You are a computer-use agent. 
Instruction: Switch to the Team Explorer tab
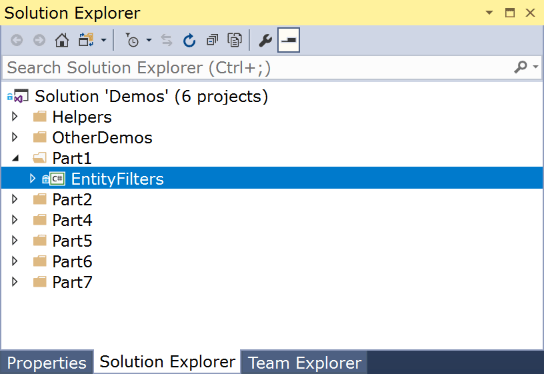305,363
